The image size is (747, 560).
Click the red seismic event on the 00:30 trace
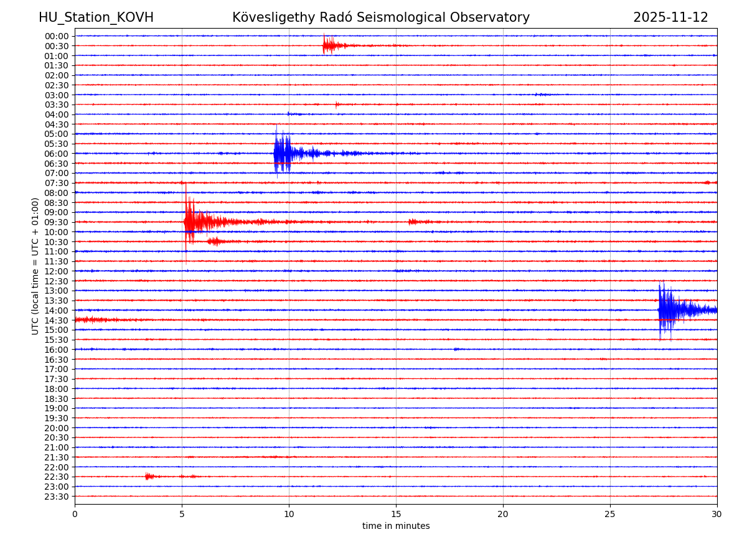tap(328, 45)
